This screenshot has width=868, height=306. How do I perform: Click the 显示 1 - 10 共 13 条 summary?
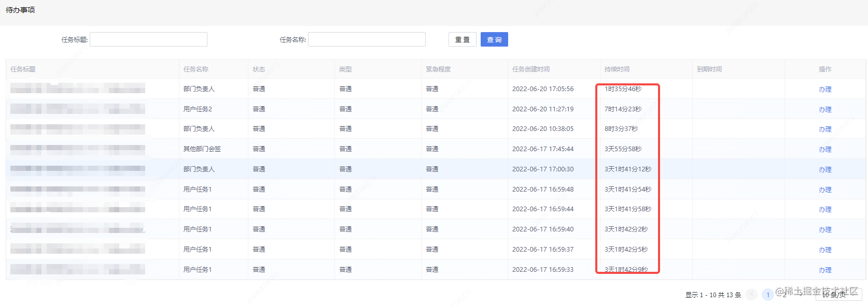click(713, 295)
